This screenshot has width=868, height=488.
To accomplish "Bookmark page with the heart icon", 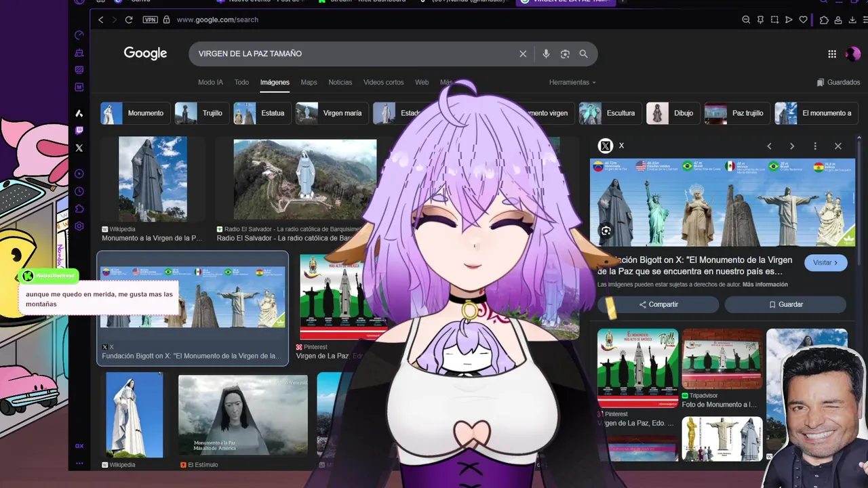I will coord(804,20).
